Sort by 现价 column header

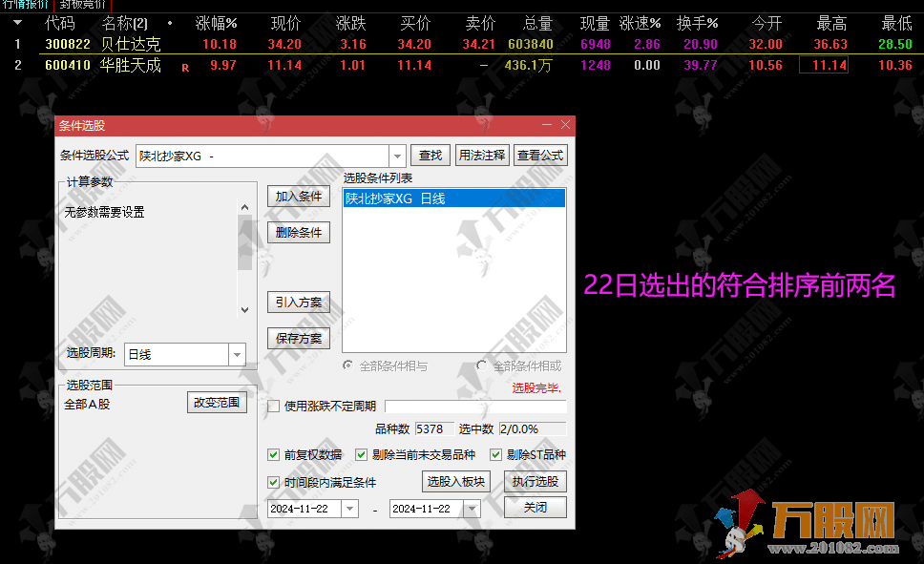pyautogui.click(x=285, y=24)
